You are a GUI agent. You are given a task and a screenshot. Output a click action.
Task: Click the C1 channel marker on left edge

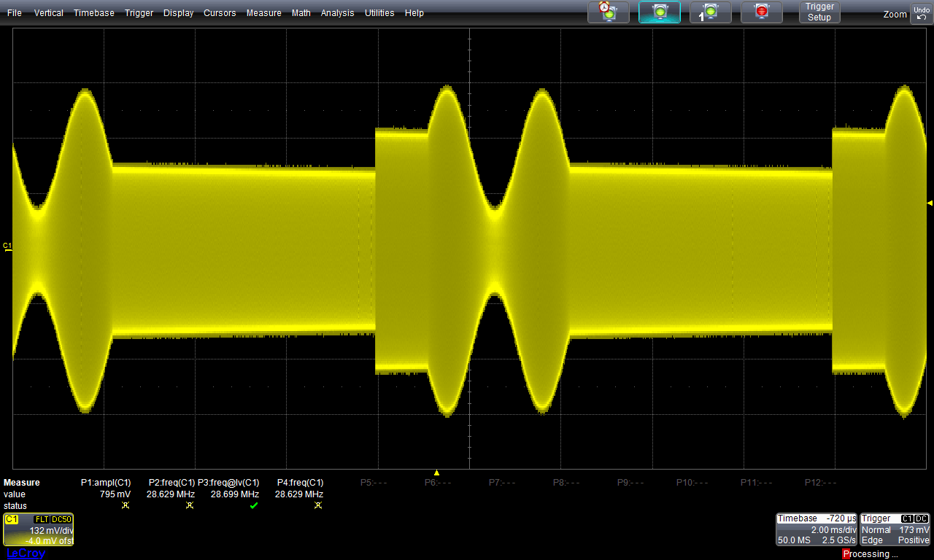[8, 246]
